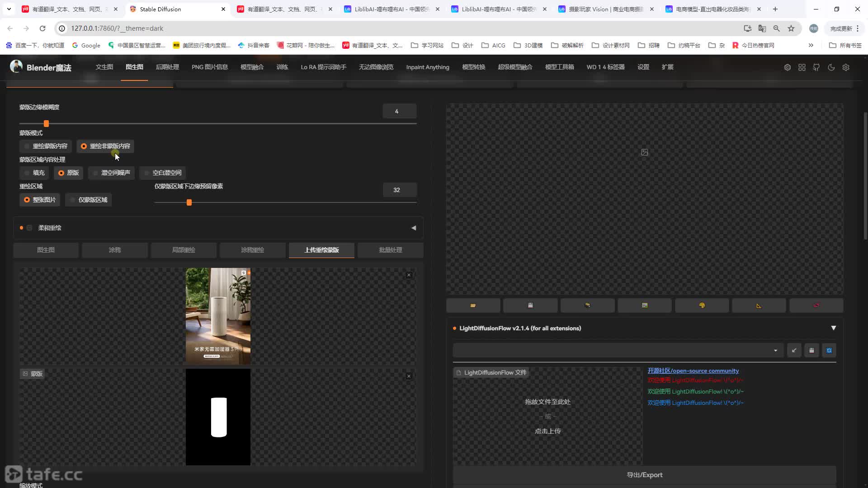
Task: Click the LightDiffusionFlow apply arrow icon
Action: [794, 350]
